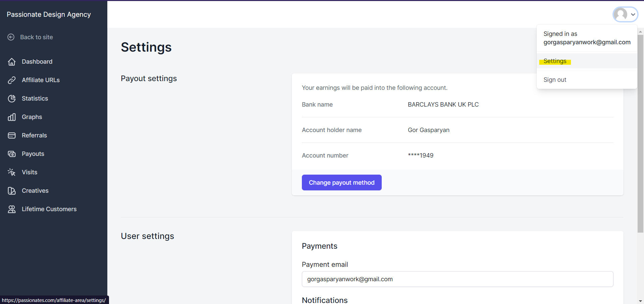Click the scrollbar down arrow
The image size is (644, 304).
click(640, 301)
